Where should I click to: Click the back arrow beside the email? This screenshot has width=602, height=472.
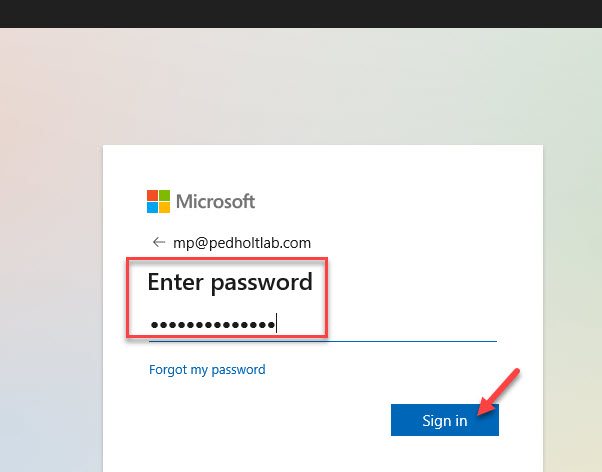159,242
